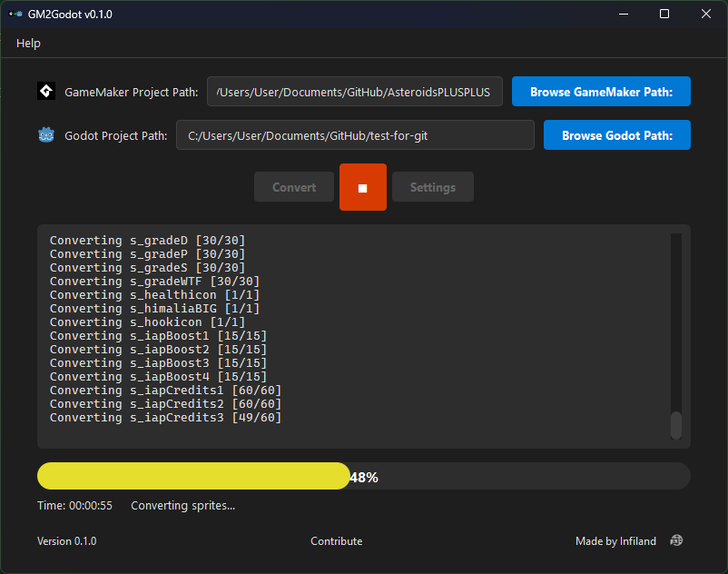Open the Infiland globe icon in the footer

pos(676,540)
